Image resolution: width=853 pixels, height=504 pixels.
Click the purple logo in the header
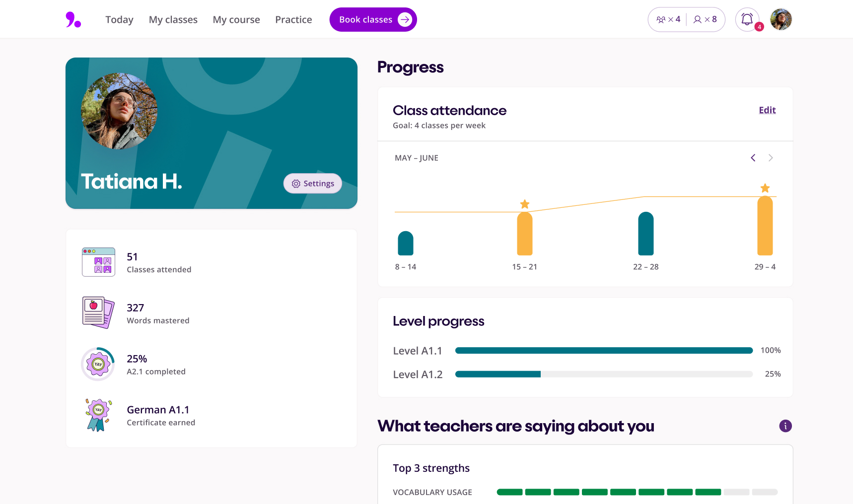click(73, 20)
